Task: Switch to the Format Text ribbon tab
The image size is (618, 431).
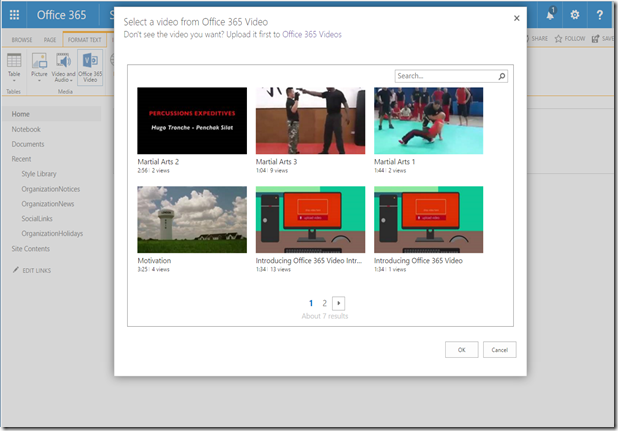Action: coord(84,40)
